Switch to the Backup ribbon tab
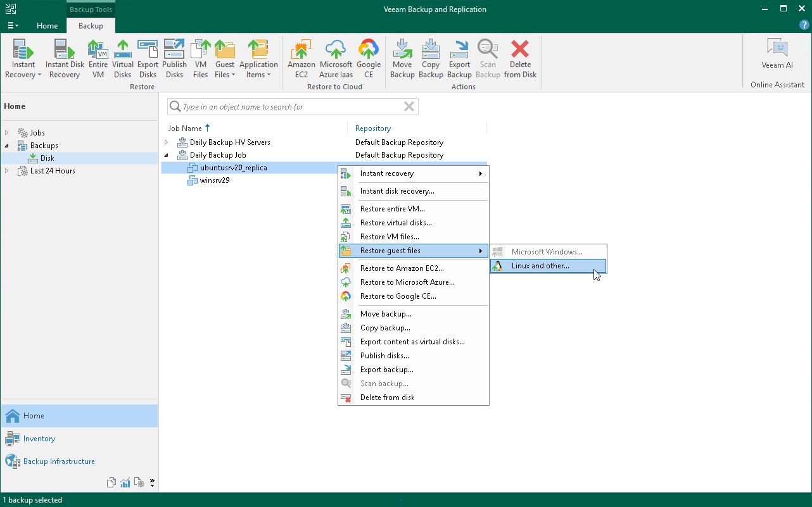 [x=91, y=26]
